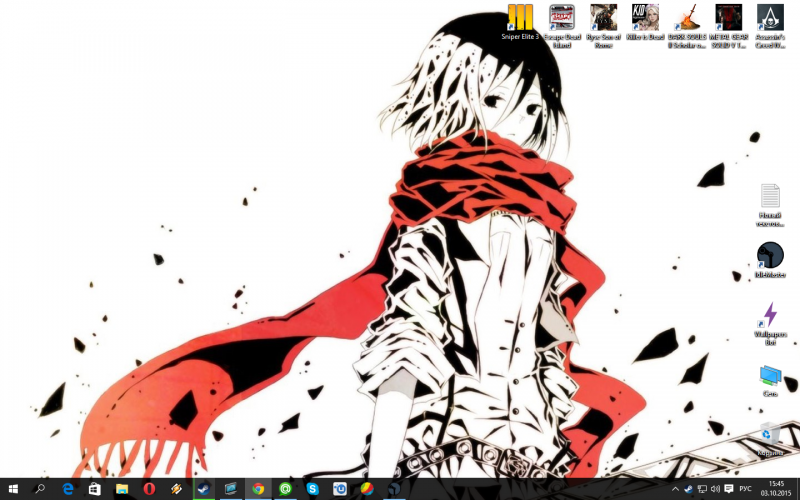The height and width of the screenshot is (500, 800).
Task: Switch to the Steam taskbar window
Action: (204, 489)
